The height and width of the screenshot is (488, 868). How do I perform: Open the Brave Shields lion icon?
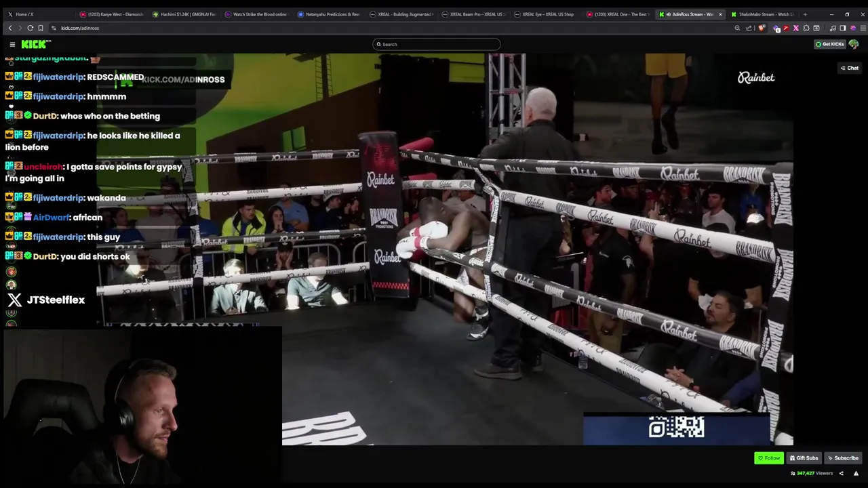pos(762,28)
